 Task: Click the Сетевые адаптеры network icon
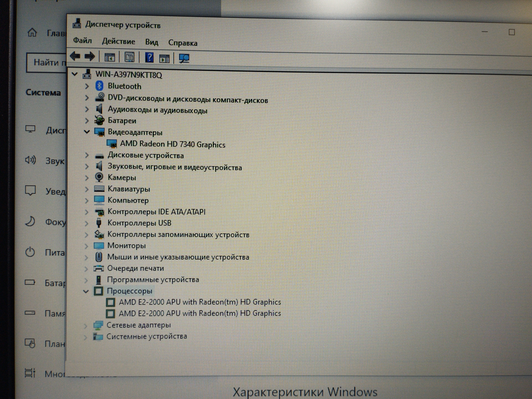[98, 325]
